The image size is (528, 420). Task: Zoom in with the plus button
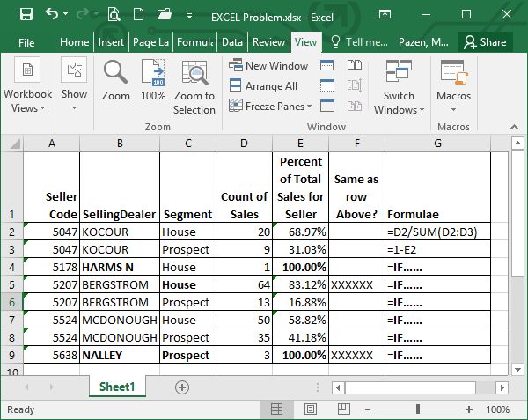(469, 409)
